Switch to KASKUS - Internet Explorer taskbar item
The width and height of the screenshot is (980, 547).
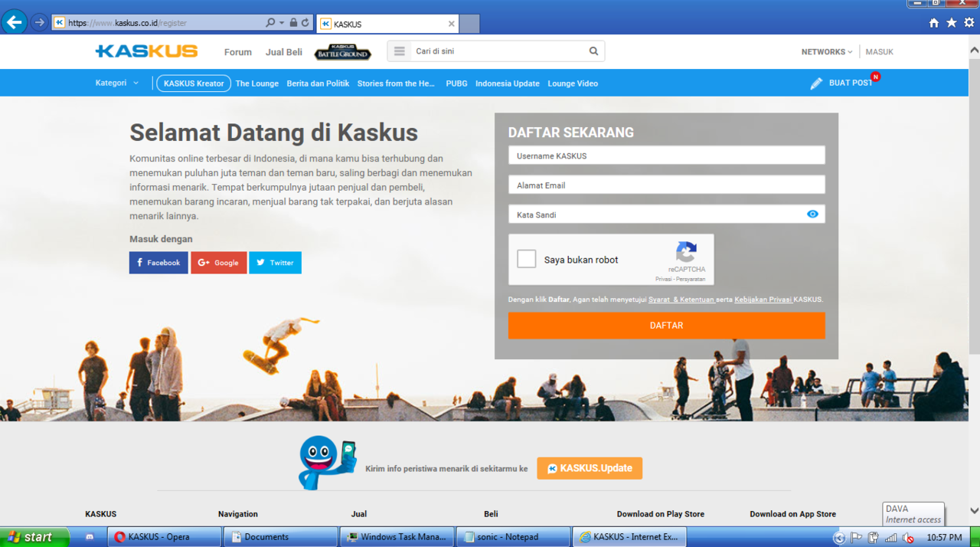tap(629, 537)
